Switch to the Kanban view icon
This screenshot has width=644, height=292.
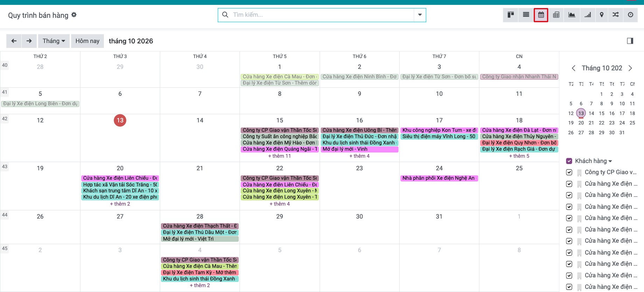(511, 15)
